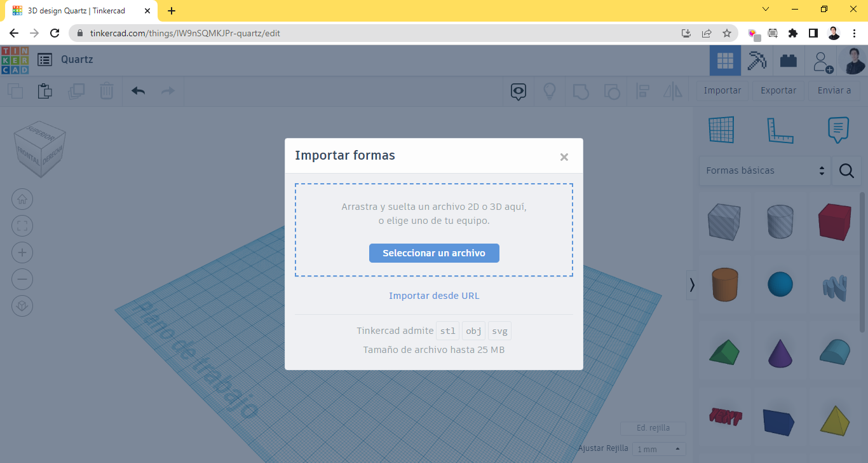Select the red box shape
Screen dimensions: 868x463
click(834, 221)
